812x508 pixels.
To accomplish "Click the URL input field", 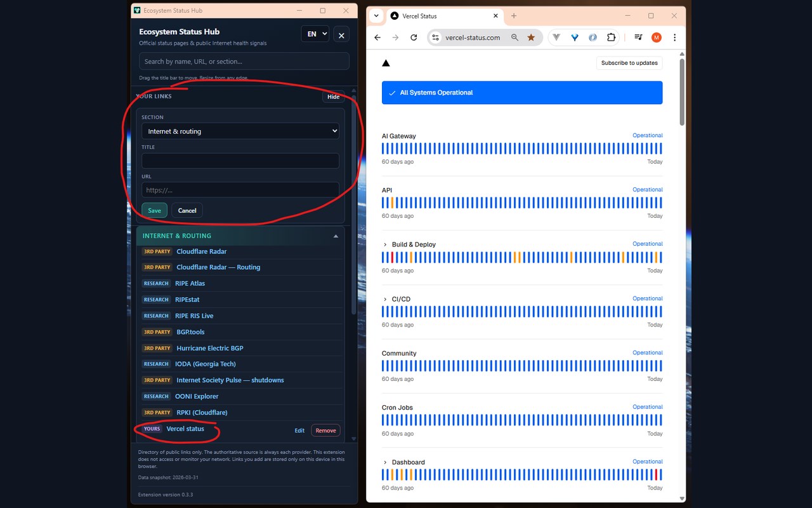I will [x=240, y=190].
